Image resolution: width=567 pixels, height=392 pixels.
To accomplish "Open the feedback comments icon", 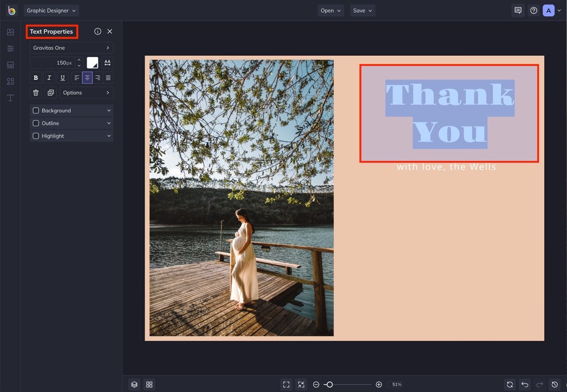I will pyautogui.click(x=518, y=10).
